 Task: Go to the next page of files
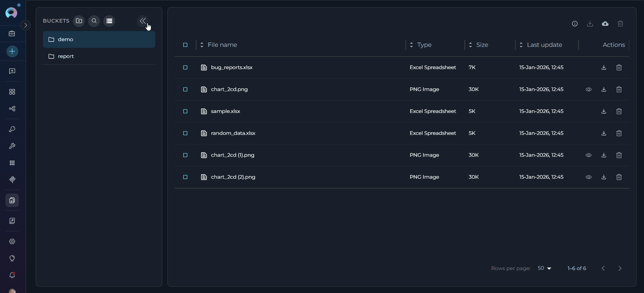[620, 268]
